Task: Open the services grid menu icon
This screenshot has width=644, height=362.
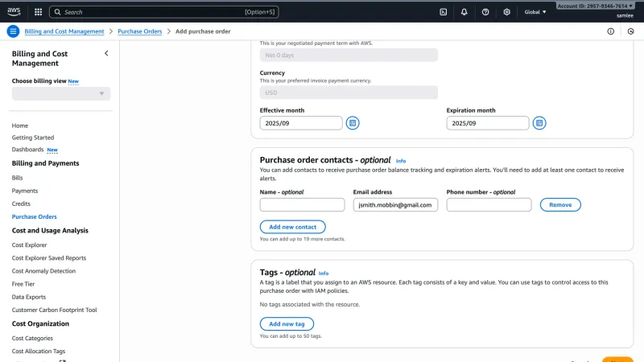Action: 38,12
